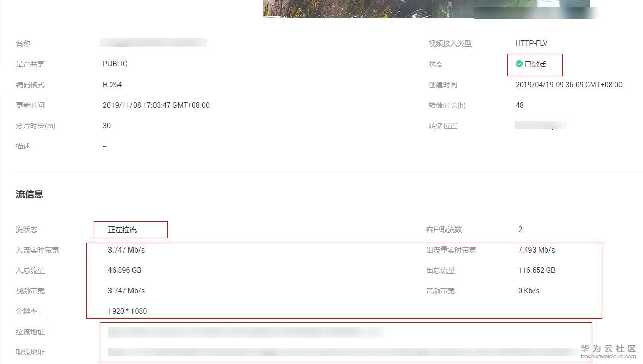Viewport: 643px width, 364px height.
Task: Click the blurred 拉流地址 URL
Action: (x=246, y=332)
